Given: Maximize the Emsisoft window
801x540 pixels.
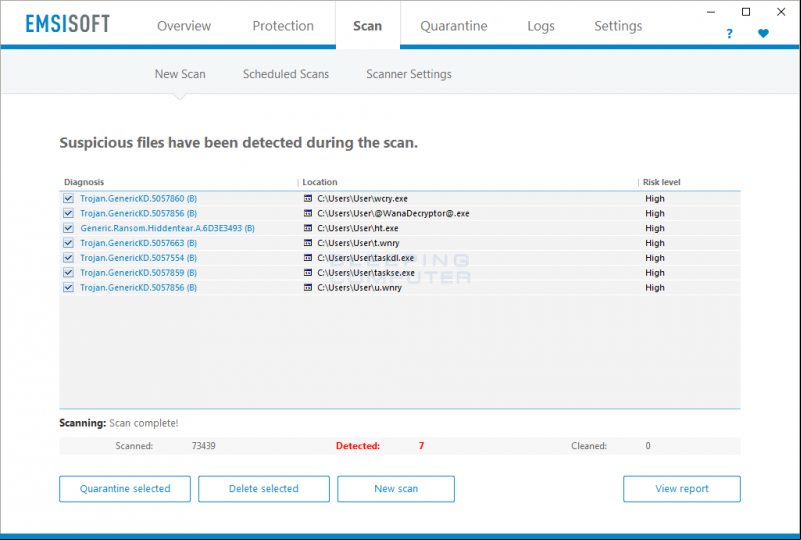Looking at the screenshot, I should (746, 12).
